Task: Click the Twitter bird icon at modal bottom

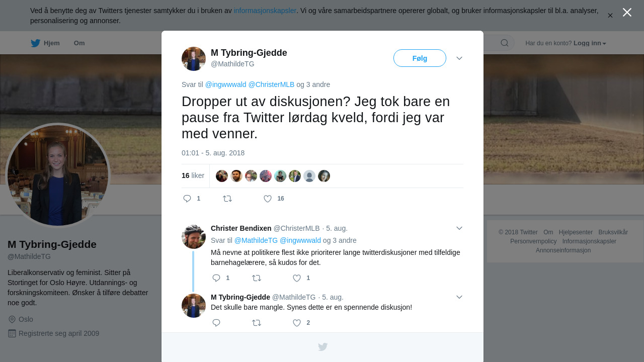Action: [323, 347]
